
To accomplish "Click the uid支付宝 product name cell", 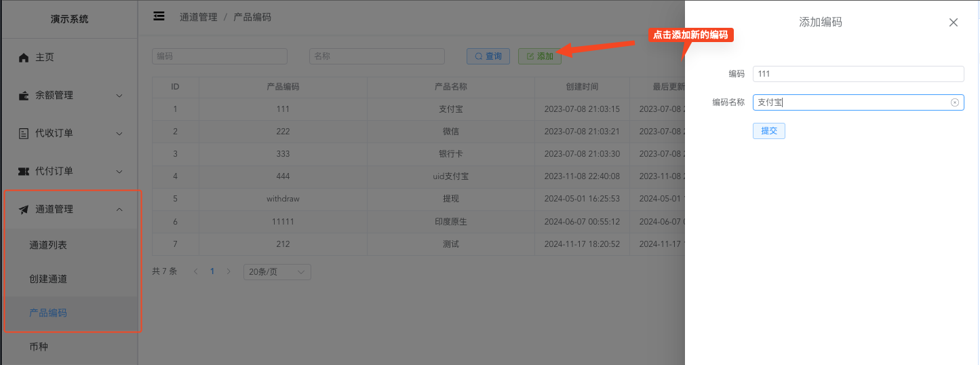I will pyautogui.click(x=451, y=176).
